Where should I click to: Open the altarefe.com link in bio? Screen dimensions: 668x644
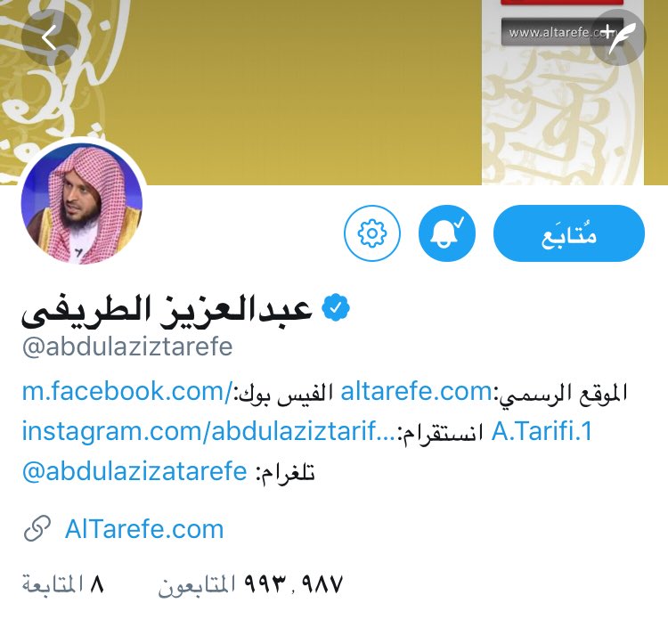tap(416, 391)
